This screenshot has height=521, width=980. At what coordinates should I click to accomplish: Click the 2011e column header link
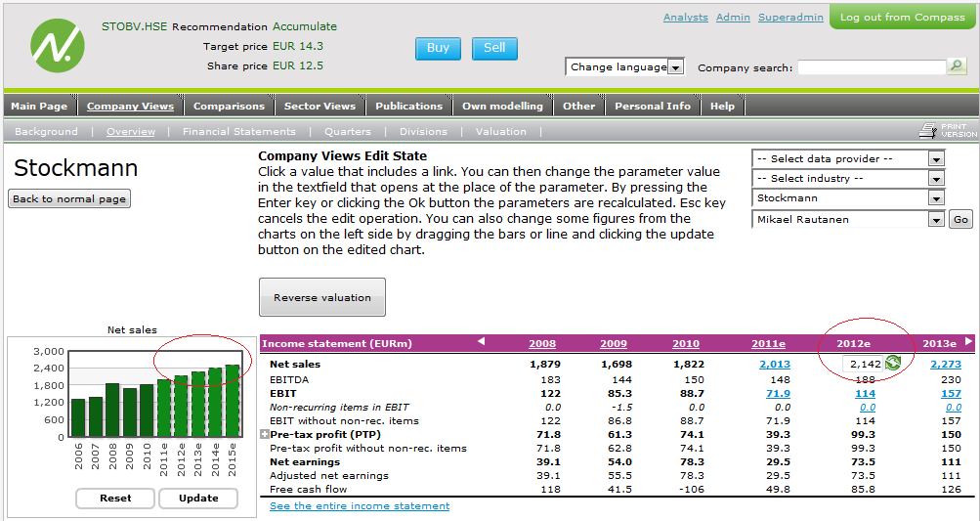tap(768, 343)
